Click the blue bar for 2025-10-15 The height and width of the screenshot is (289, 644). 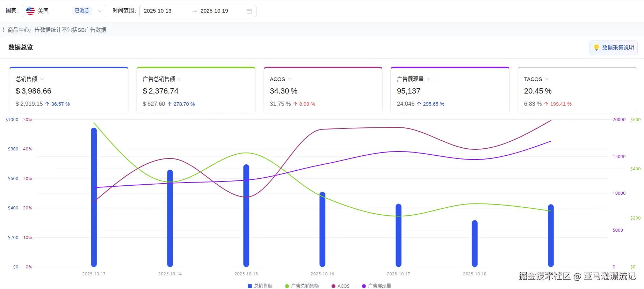click(246, 216)
